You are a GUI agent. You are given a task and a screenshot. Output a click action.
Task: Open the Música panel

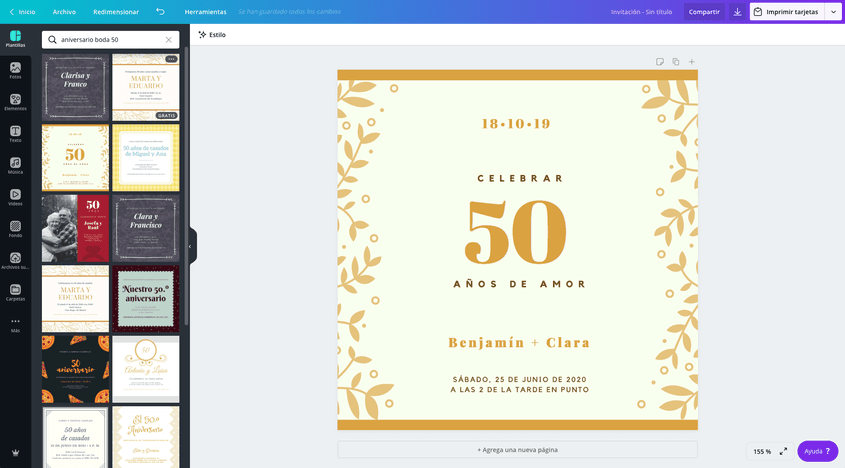point(15,166)
